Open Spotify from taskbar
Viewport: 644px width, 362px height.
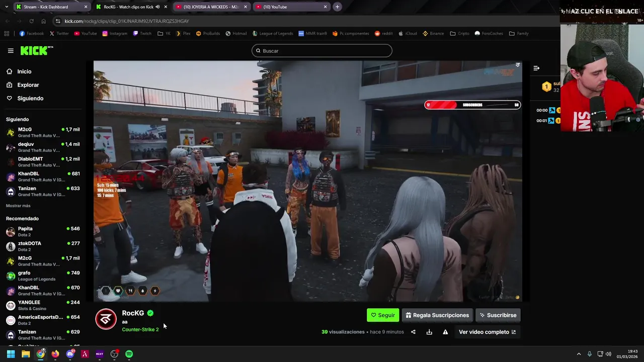pos(129,354)
